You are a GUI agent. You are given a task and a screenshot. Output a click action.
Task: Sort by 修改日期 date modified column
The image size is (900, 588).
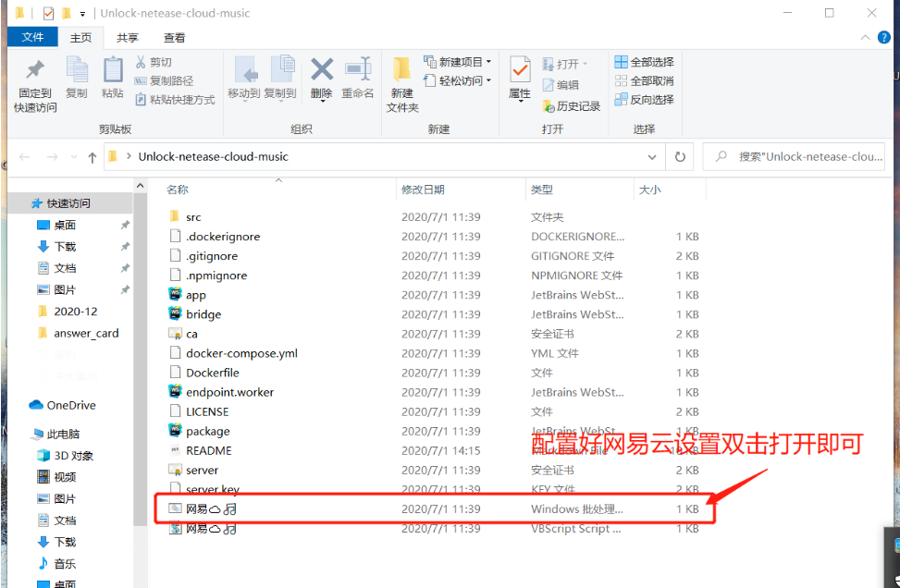[423, 190]
